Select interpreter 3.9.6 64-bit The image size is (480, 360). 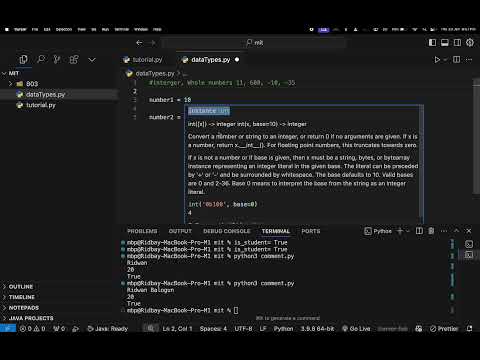[317, 329]
